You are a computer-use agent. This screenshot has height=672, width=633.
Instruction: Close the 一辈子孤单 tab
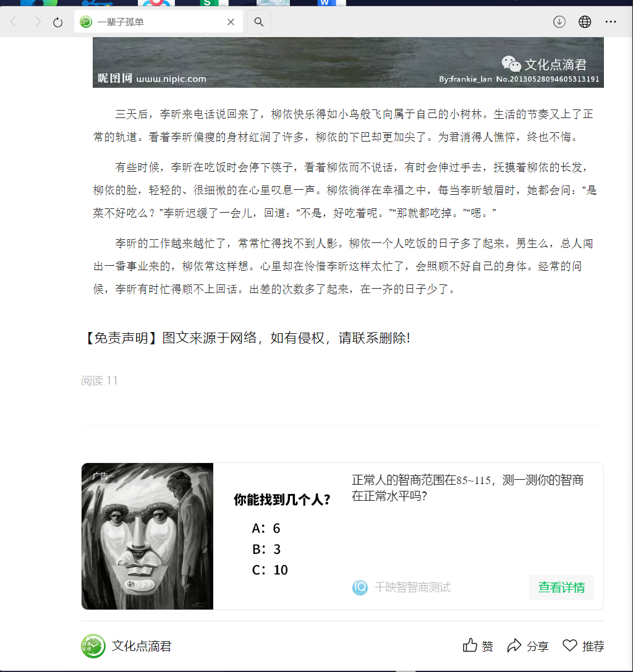(x=231, y=22)
